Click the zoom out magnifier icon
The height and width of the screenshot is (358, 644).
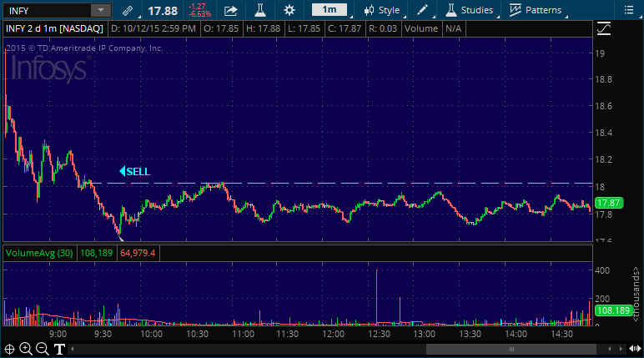(x=43, y=350)
